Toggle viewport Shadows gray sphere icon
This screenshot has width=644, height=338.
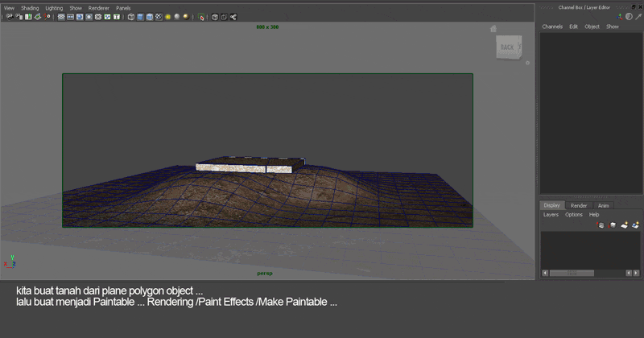coord(177,17)
